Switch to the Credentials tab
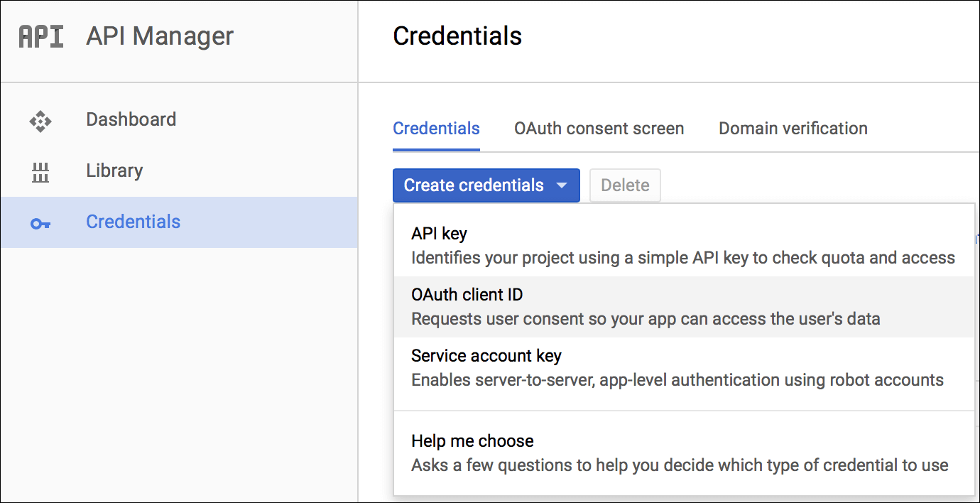The height and width of the screenshot is (503, 980). click(x=436, y=129)
